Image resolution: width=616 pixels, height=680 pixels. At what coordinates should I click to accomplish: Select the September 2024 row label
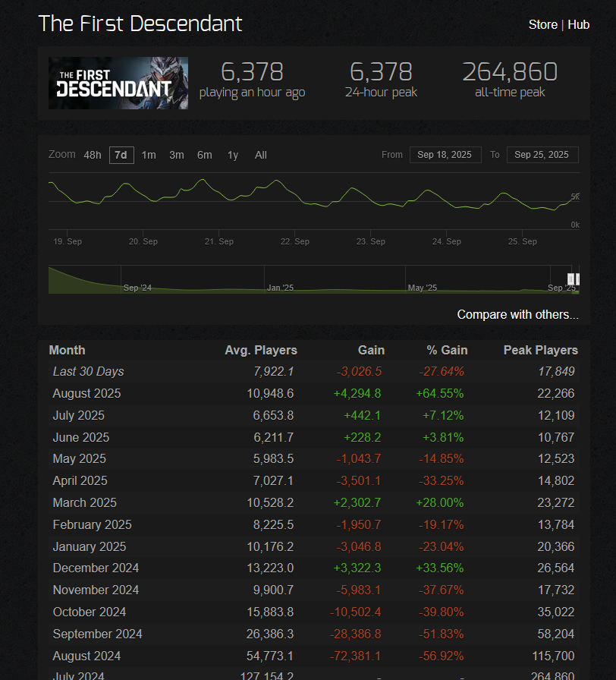[x=98, y=634]
